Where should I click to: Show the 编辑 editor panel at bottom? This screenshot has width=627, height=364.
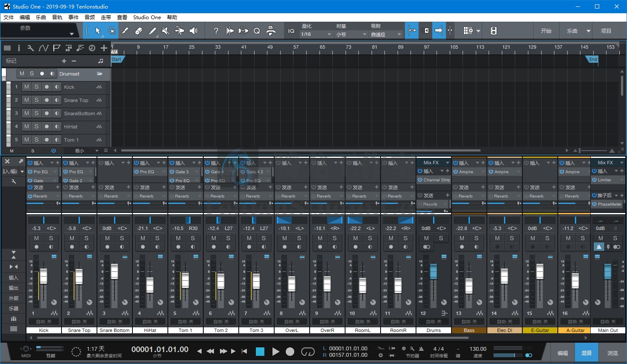point(563,353)
